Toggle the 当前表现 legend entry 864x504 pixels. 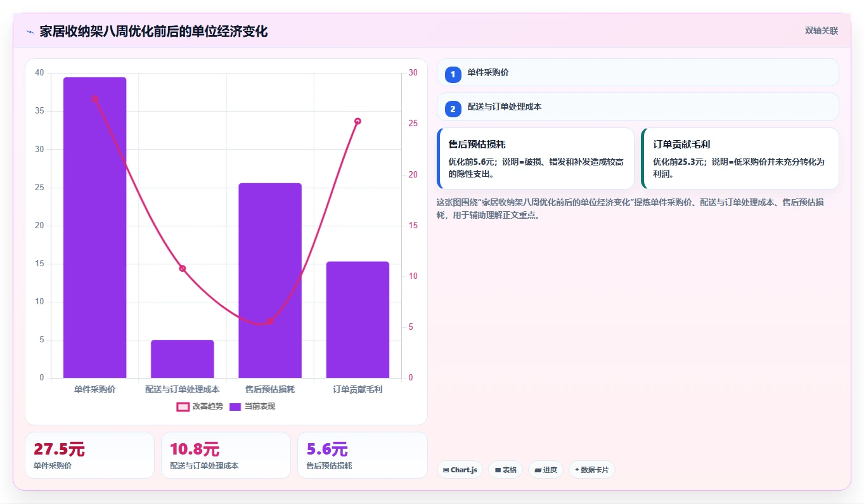[x=252, y=406]
